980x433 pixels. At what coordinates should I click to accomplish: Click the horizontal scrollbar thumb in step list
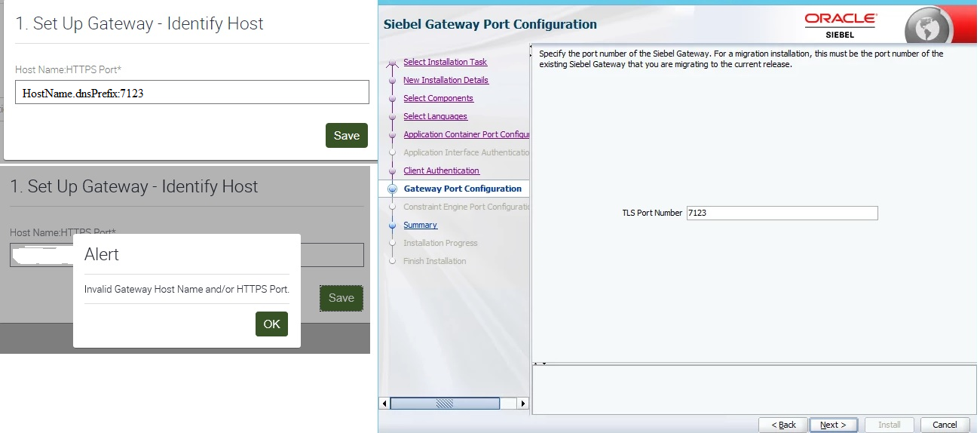coord(445,404)
